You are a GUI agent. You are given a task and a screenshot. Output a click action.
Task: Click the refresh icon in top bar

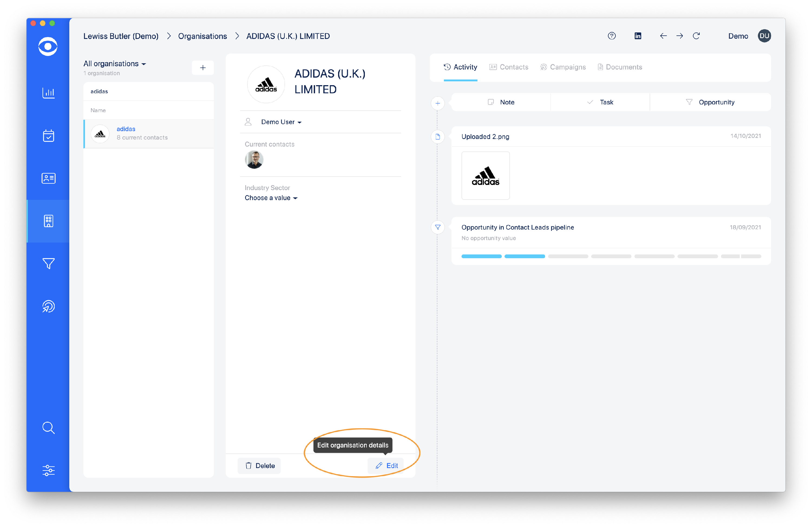tap(696, 36)
